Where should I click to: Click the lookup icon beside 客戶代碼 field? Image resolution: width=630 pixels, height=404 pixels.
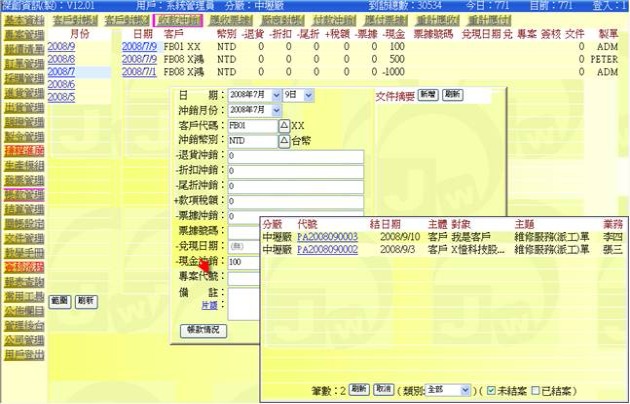coord(284,126)
